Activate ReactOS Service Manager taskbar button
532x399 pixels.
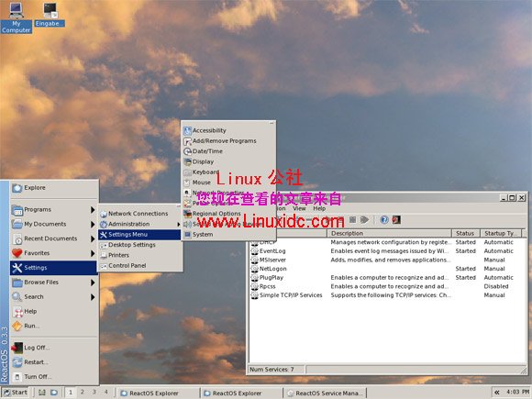click(x=325, y=393)
